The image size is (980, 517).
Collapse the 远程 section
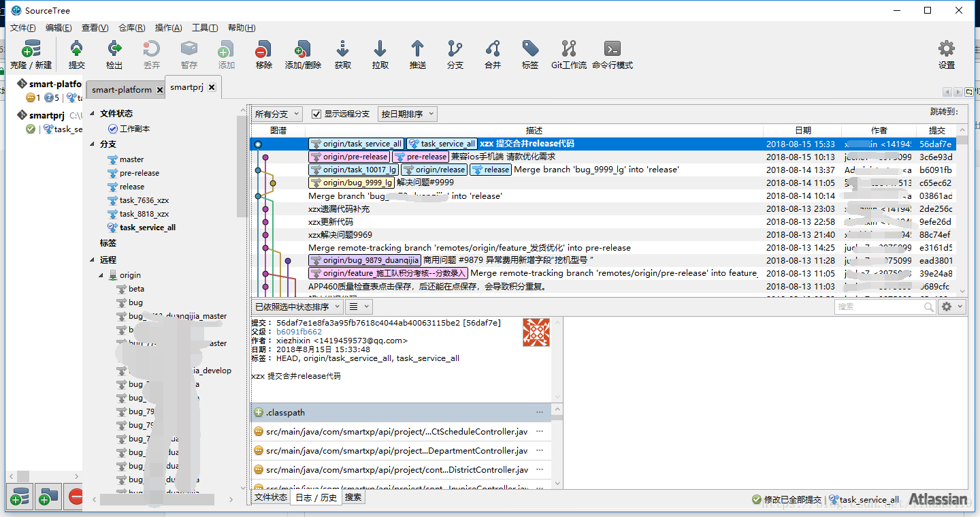coord(93,260)
